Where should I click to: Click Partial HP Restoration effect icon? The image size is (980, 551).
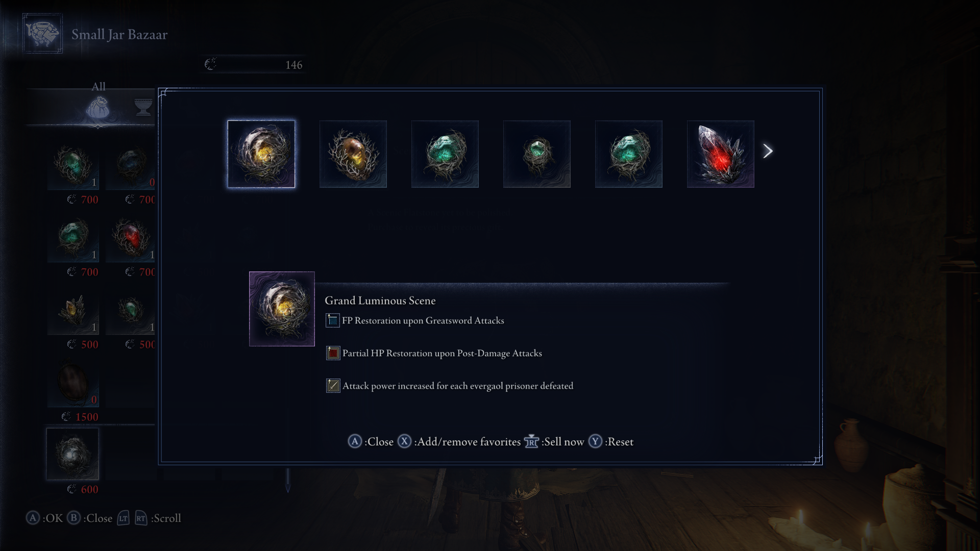pyautogui.click(x=333, y=353)
